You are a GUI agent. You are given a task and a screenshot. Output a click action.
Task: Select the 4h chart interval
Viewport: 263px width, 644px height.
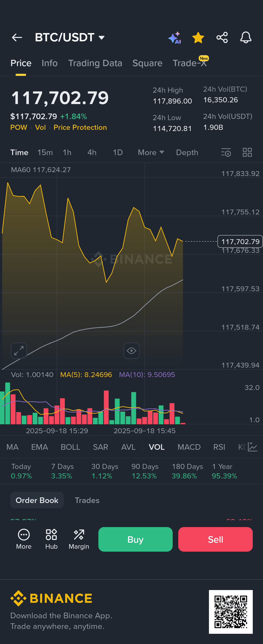click(92, 152)
